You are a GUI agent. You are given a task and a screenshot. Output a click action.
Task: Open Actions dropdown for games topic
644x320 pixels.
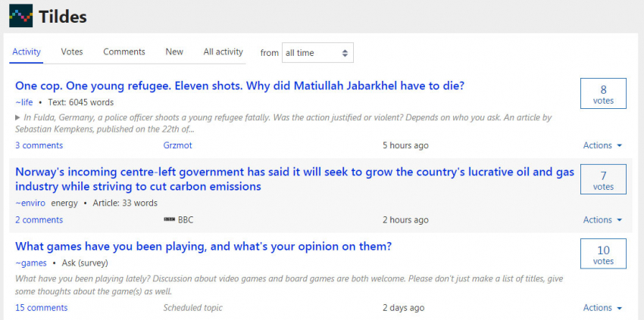[602, 308]
